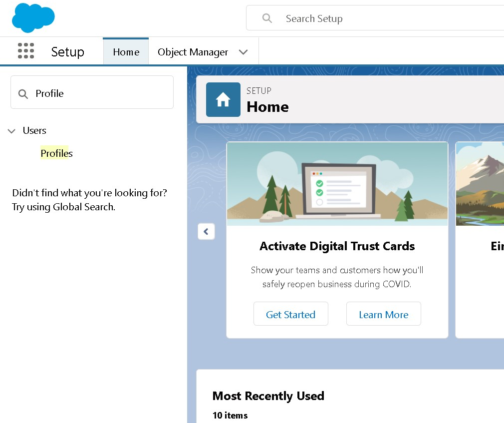Click the Quick Find box containing Profile
The width and height of the screenshot is (504, 423).
click(x=92, y=92)
